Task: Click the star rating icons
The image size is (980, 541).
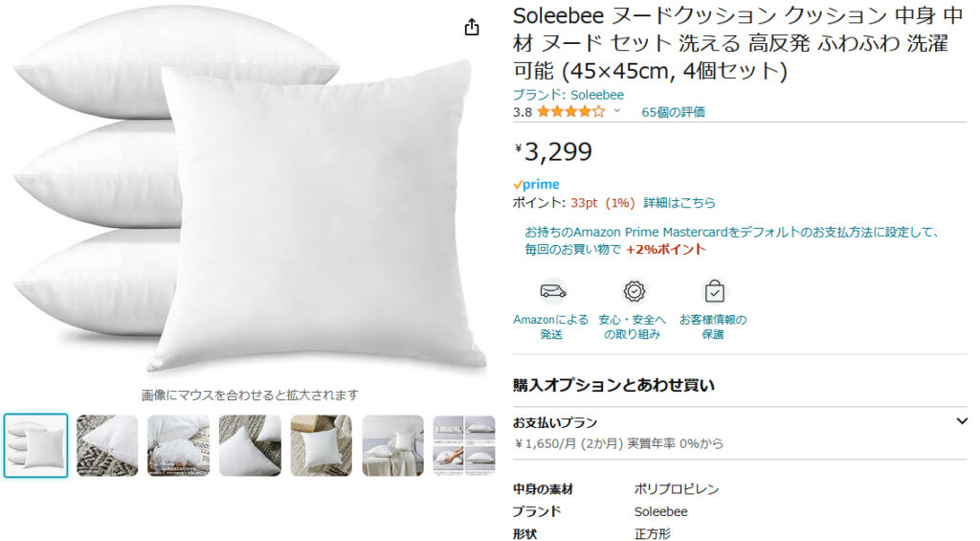Action: click(570, 112)
